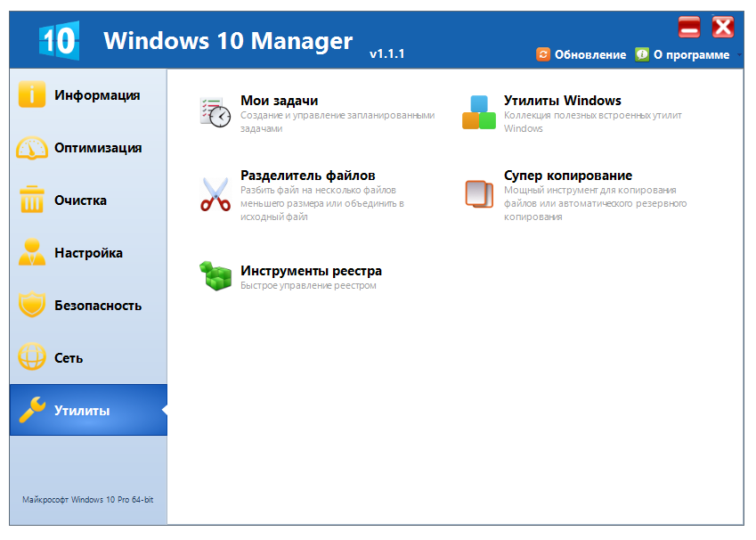
Task: Open the Утилиты Windows colored blocks icon
Action: click(479, 112)
